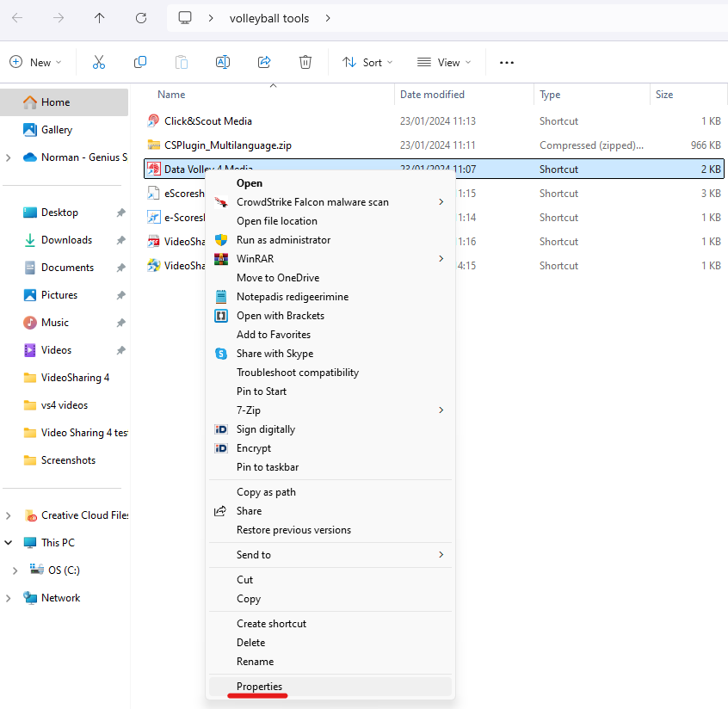Choose Properties at menu bottom

(x=330, y=687)
